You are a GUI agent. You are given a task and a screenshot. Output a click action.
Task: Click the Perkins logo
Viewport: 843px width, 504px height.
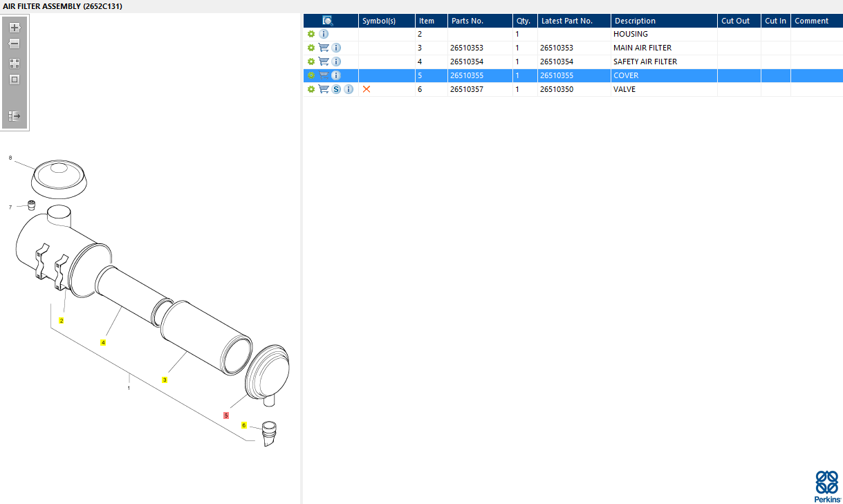827,486
